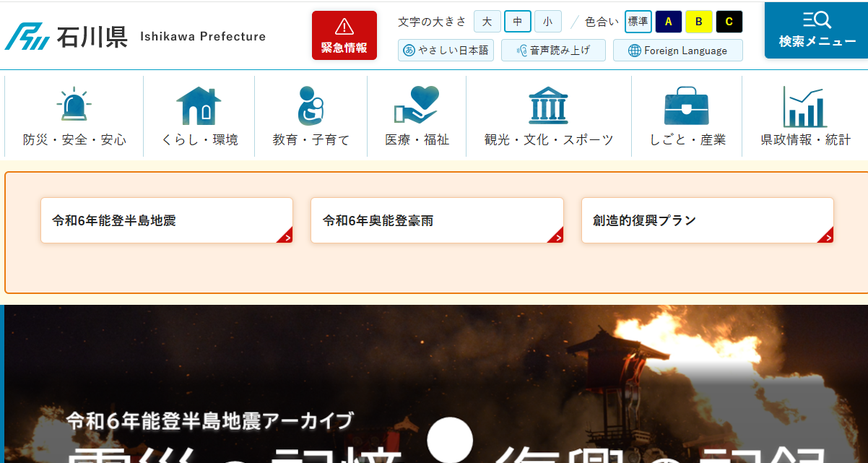Screen dimensions: 868x463
Task: Open the 観光・文化・スポーツ menu label
Action: pyautogui.click(x=549, y=140)
